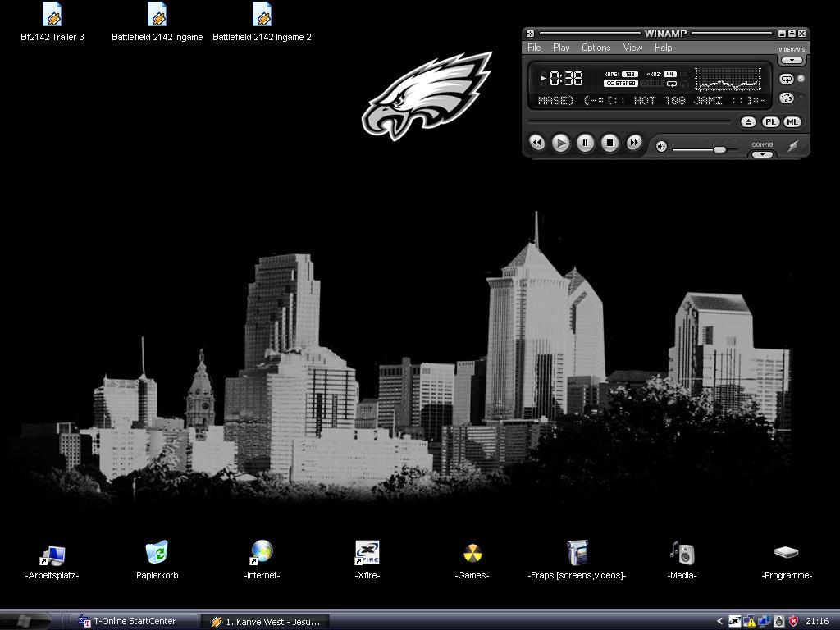Pause the track in Winamp

pyautogui.click(x=585, y=143)
